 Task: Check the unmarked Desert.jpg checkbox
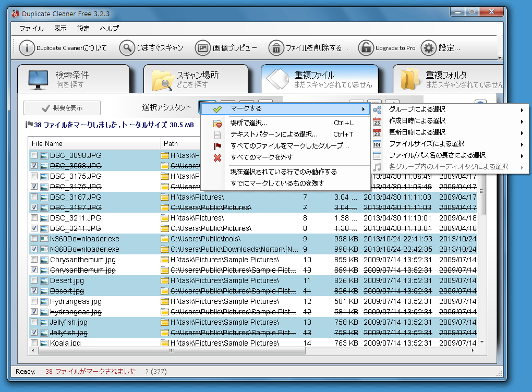click(34, 280)
